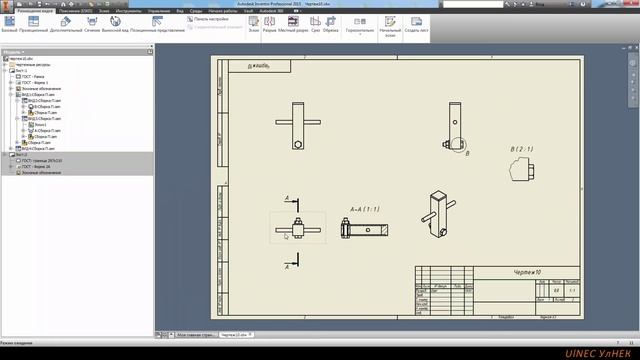Expand the ГОСТ - Форма 2б node

[x=11, y=167]
